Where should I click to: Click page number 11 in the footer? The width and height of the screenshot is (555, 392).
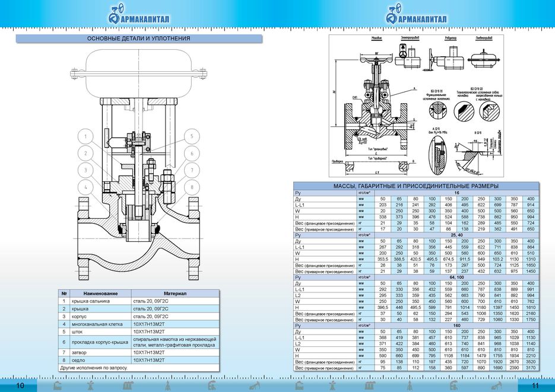pyautogui.click(x=535, y=385)
